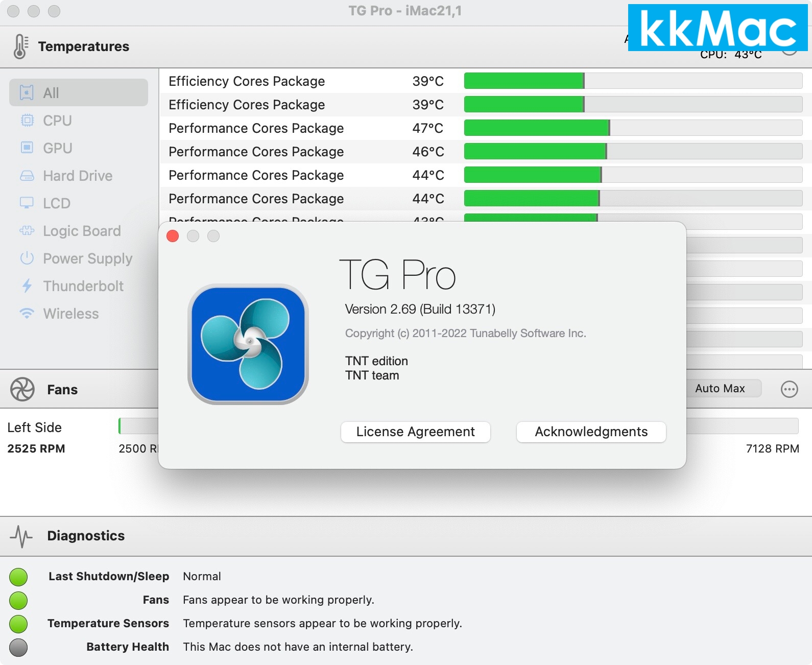
Task: Open the Hard Drive category
Action: coord(78,176)
